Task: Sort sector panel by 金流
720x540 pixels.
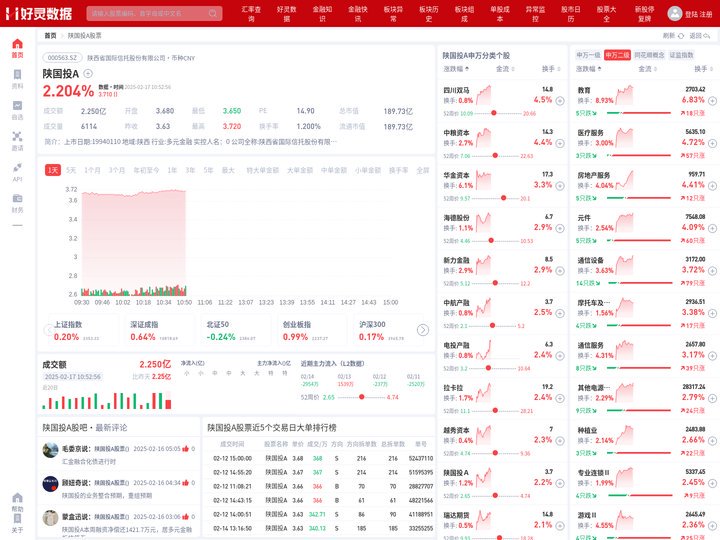Action: point(647,69)
